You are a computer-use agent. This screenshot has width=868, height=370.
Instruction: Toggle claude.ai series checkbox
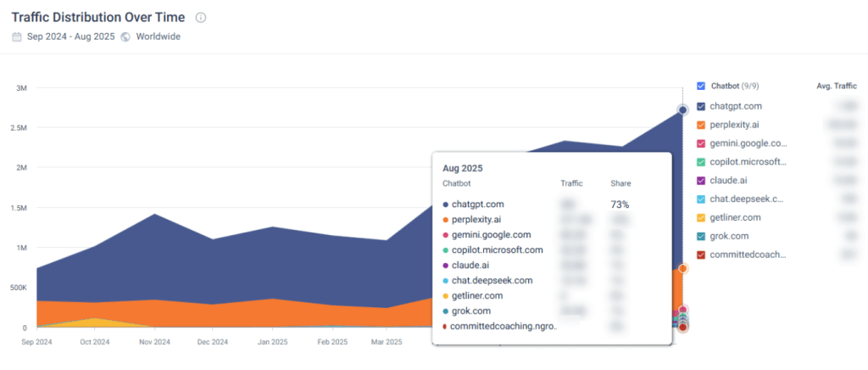[x=700, y=180]
